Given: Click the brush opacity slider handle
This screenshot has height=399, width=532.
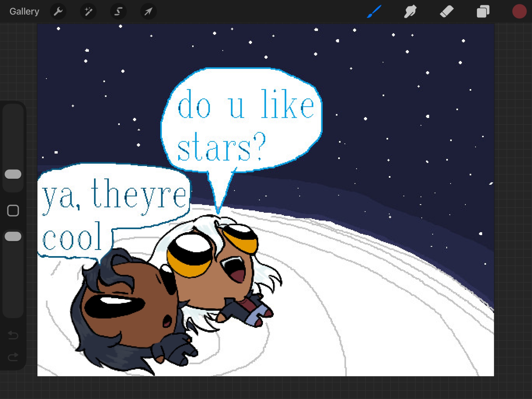Looking at the screenshot, I should (13, 236).
